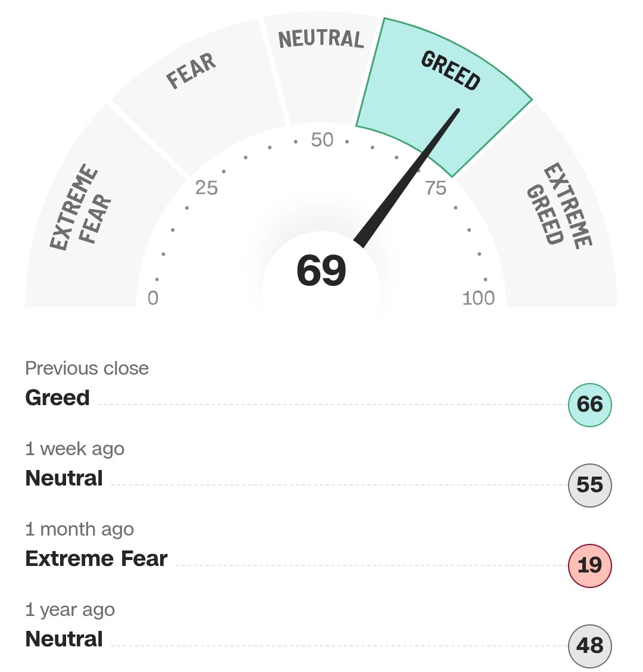643x672 pixels.
Task: Click the gray 48 one year ago badge
Action: (x=589, y=646)
